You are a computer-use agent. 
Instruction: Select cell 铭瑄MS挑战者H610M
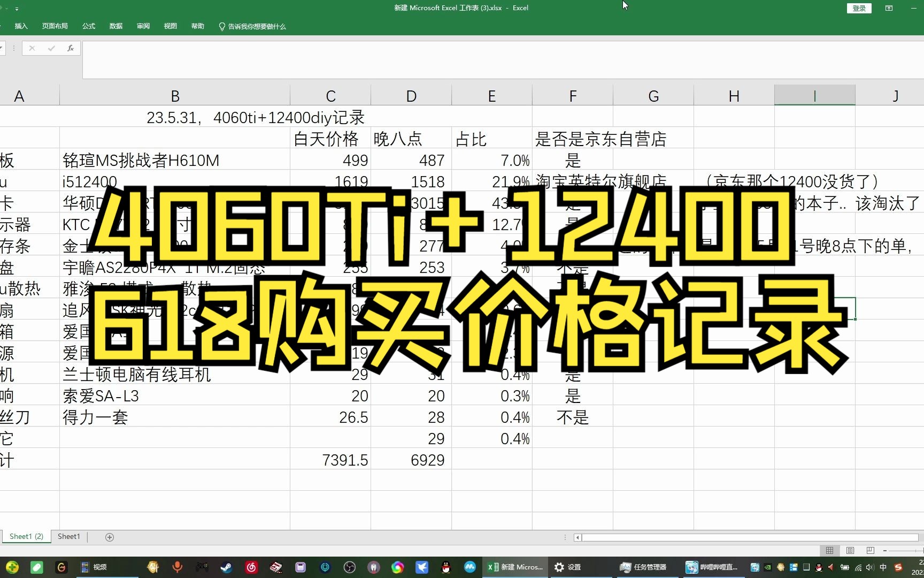pyautogui.click(x=175, y=160)
